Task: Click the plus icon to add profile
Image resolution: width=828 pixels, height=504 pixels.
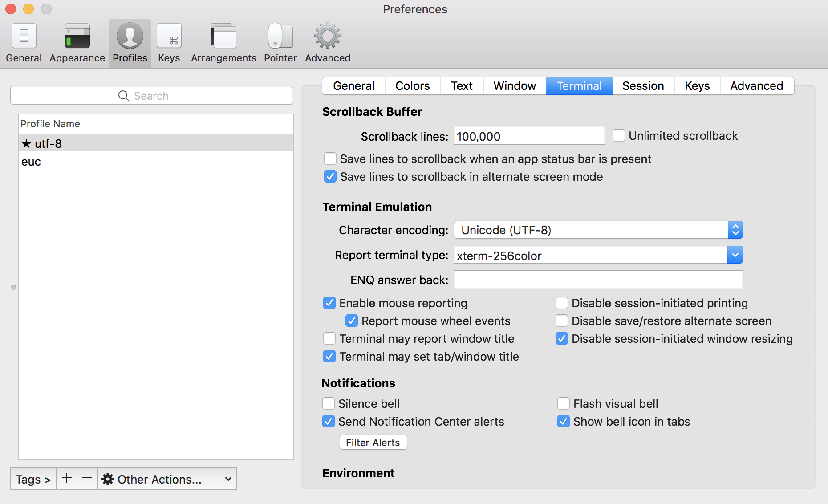Action: click(x=67, y=479)
